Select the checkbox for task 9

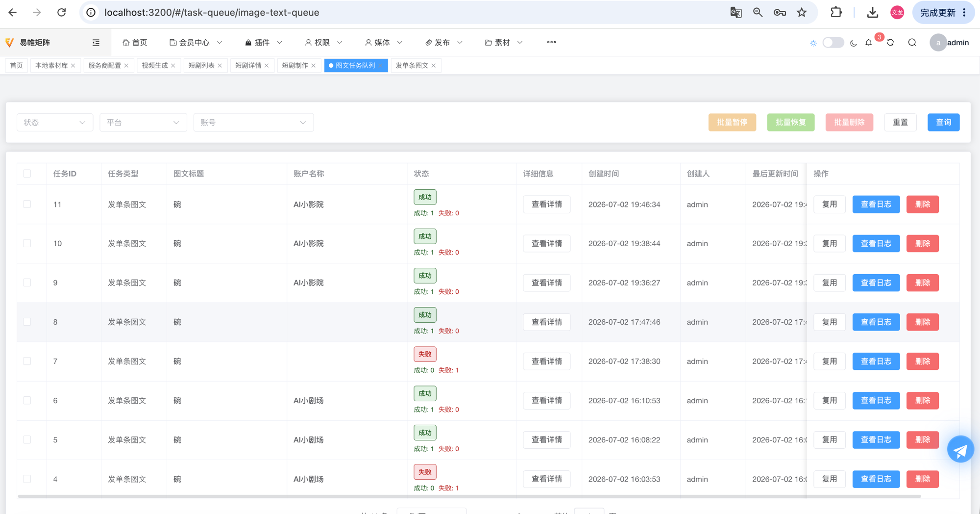27,283
